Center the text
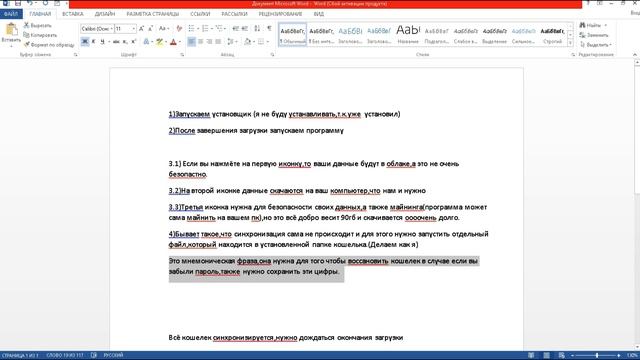 200,42
